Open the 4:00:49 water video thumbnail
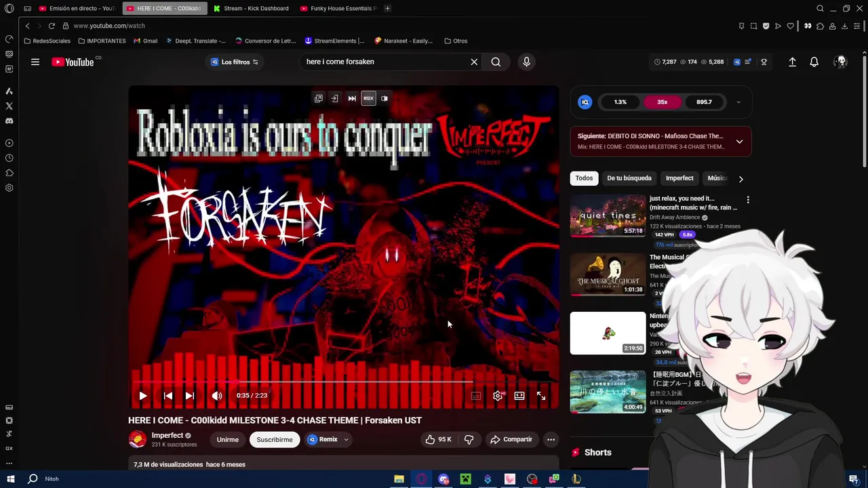The image size is (868, 488). pos(608,391)
